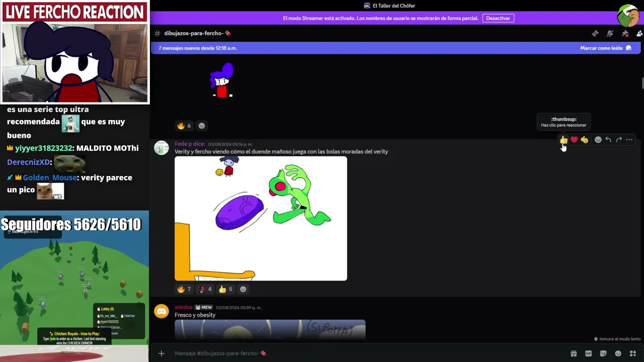This screenshot has width=644, height=362.
Task: Click the username Fede p dice
Action: [190, 144]
